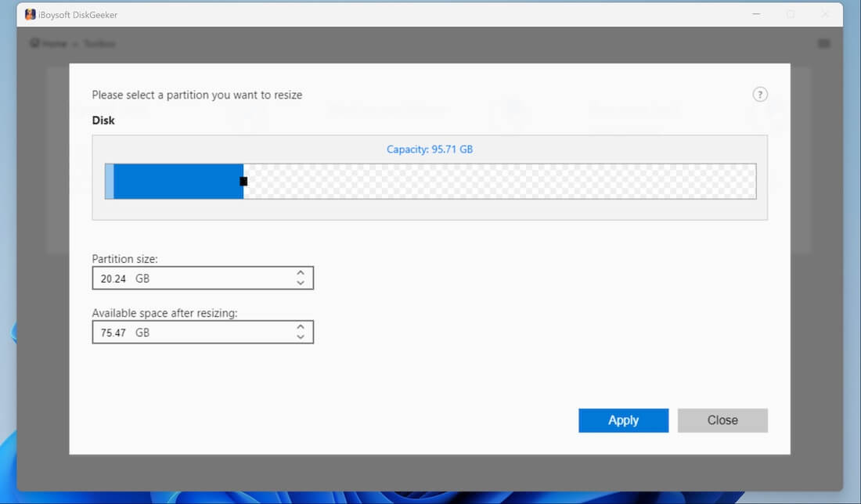
Task: Click the 'Disk' heading text
Action: pyautogui.click(x=103, y=121)
